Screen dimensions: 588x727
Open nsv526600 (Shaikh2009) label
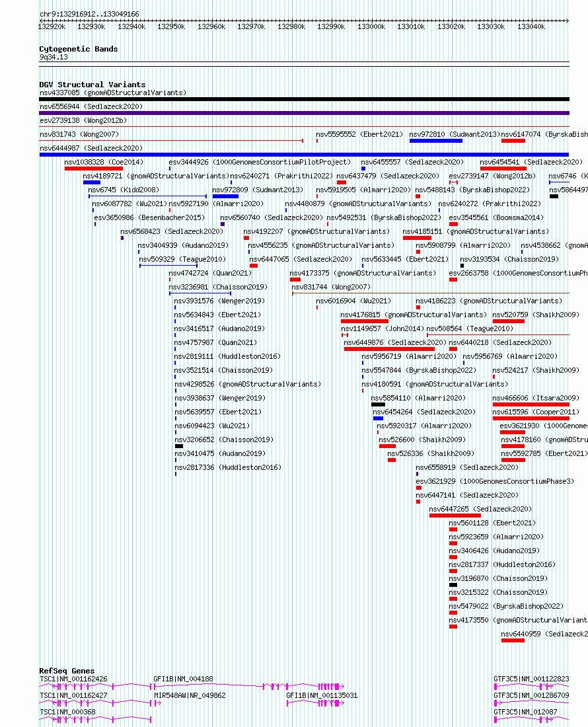[x=423, y=440]
